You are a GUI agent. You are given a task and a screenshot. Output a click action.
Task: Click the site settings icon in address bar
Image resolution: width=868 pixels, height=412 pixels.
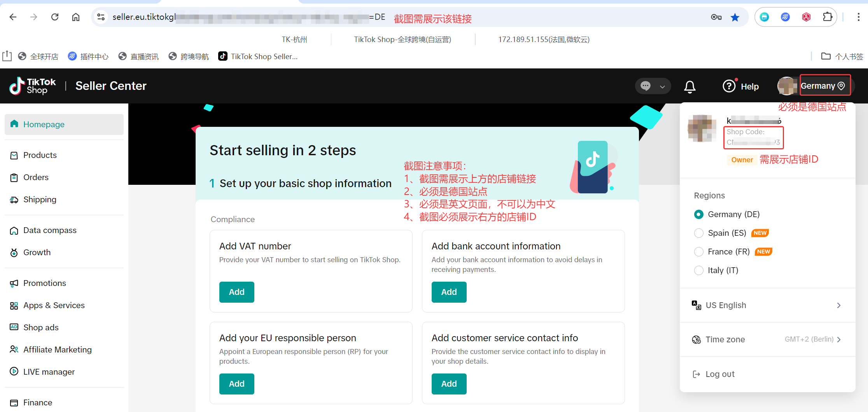point(101,17)
